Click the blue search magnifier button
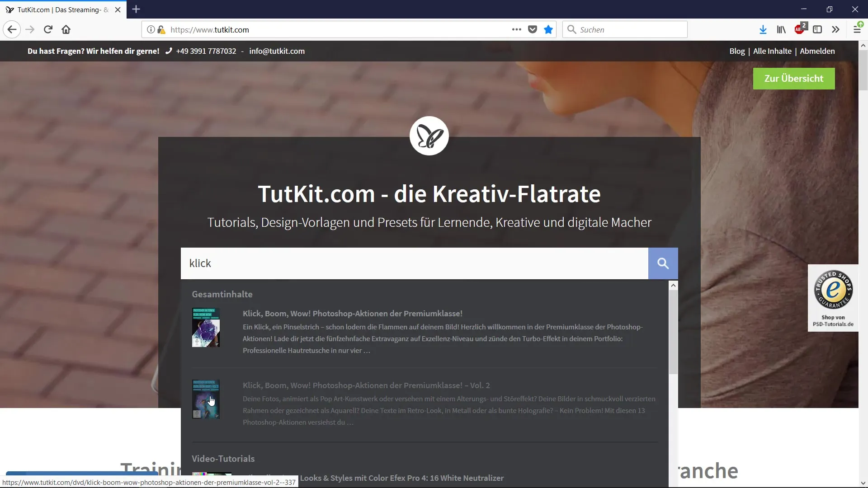868x488 pixels. click(663, 263)
